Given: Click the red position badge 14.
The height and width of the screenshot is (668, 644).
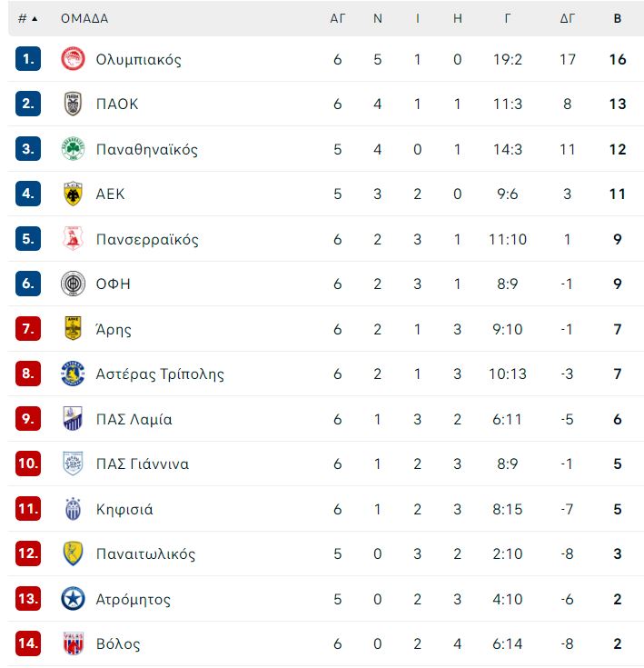Looking at the screenshot, I should click(x=28, y=643).
